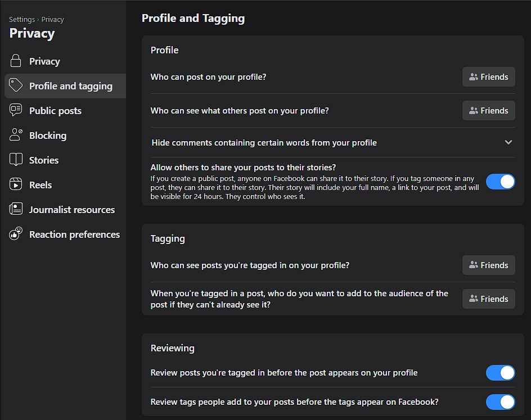The height and width of the screenshot is (420, 531).
Task: Disable sharing your posts to others' stories
Action: [500, 182]
